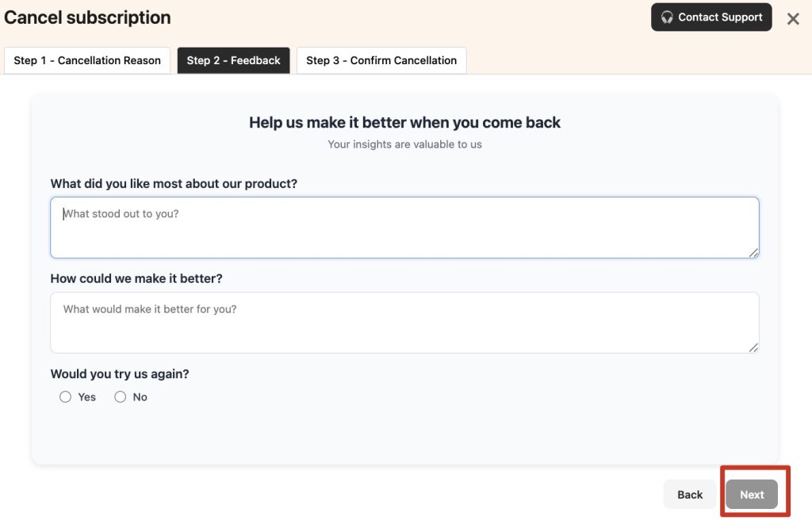Click the "No" option label text

pos(140,397)
